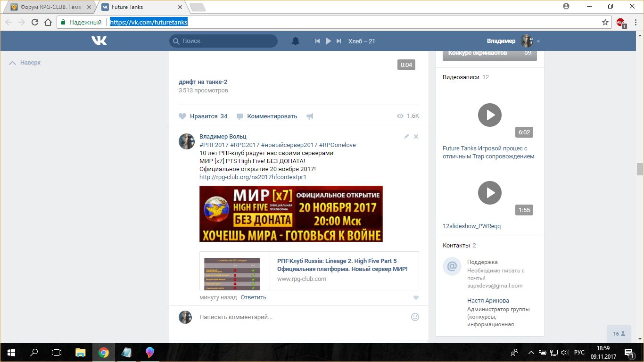Click into the Написать комментарий field
The image size is (644, 362).
[x=302, y=317]
